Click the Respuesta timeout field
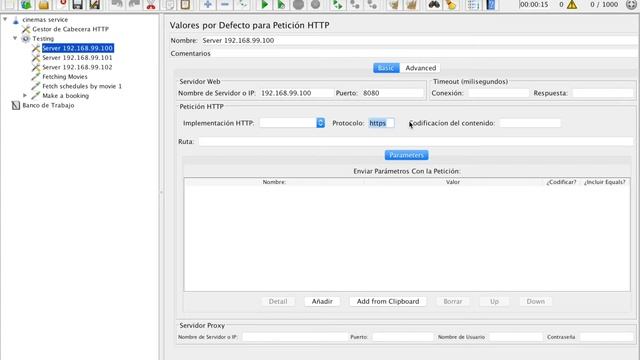This screenshot has height=360, width=640. (x=602, y=93)
